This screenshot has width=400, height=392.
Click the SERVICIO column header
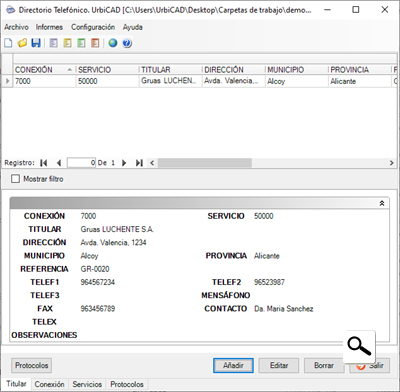(107, 70)
